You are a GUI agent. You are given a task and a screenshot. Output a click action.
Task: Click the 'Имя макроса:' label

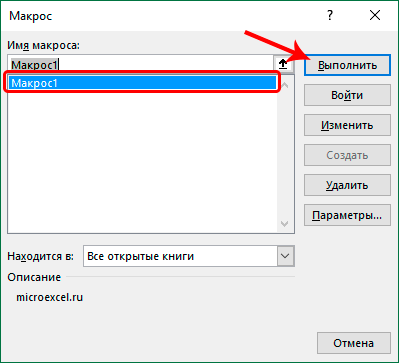coord(44,45)
